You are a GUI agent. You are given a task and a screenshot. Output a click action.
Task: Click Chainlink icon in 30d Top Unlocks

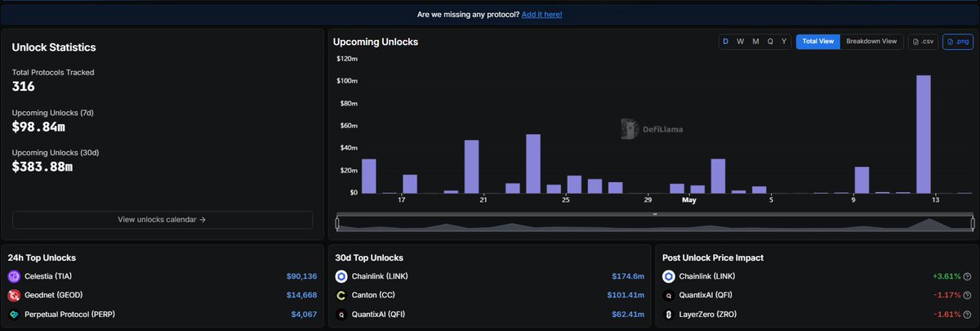[341, 276]
